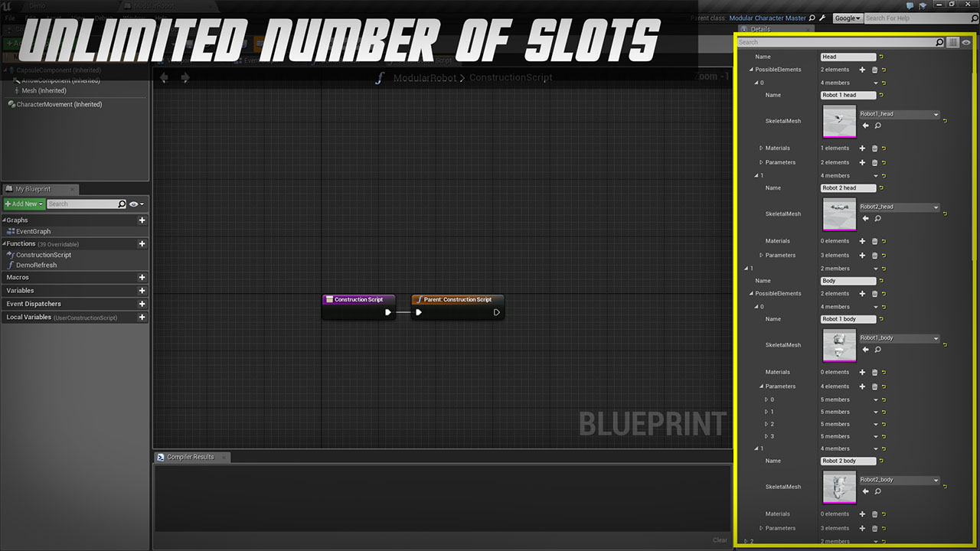Image resolution: width=980 pixels, height=551 pixels.
Task: Browse to Robot1_body in Content Browser
Action: pyautogui.click(x=877, y=350)
